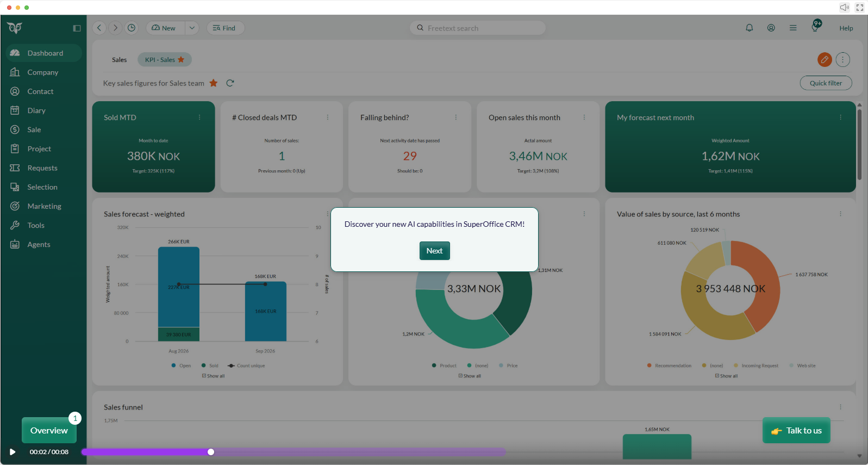Screen dimensions: 868x465
Task: Check Show all under Sales forecast chart
Action: click(x=213, y=376)
